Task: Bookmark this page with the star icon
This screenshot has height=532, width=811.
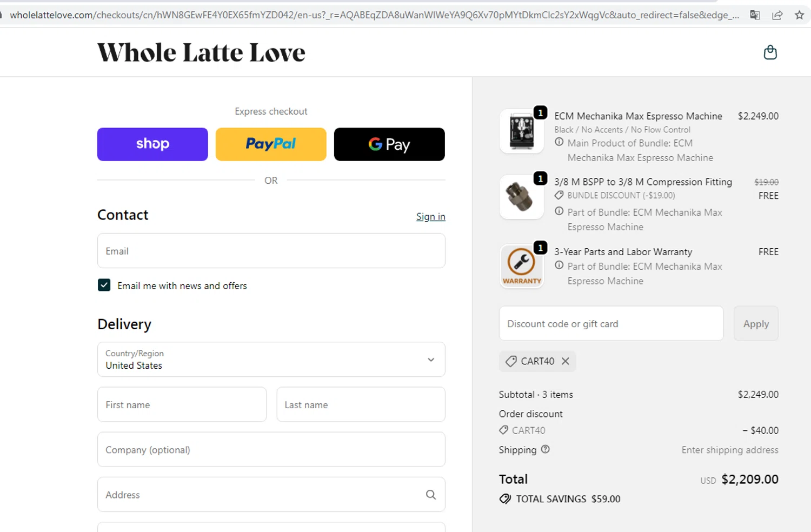Action: pyautogui.click(x=799, y=15)
